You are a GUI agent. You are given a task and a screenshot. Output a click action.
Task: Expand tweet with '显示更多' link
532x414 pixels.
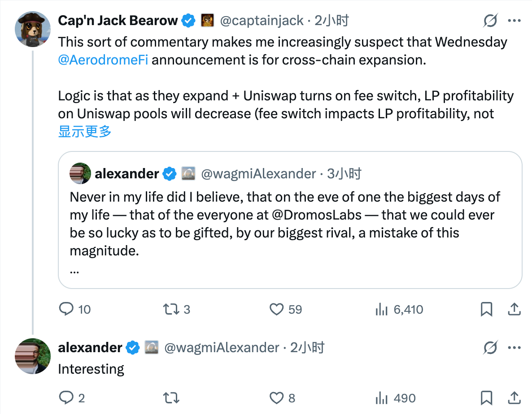(x=85, y=131)
